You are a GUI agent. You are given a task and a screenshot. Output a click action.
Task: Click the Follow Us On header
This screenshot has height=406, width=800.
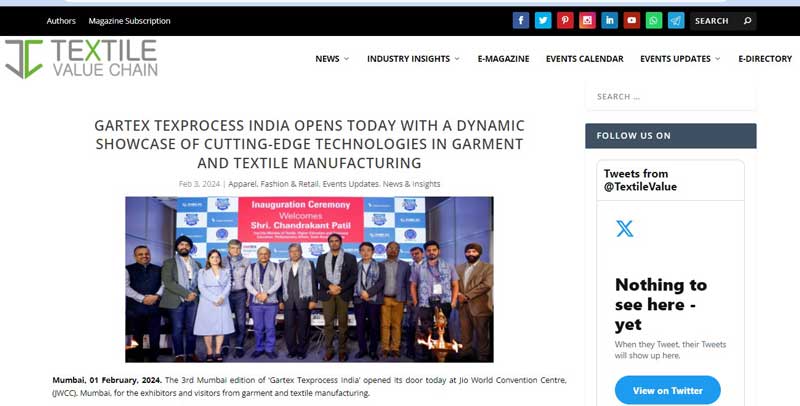pos(670,136)
